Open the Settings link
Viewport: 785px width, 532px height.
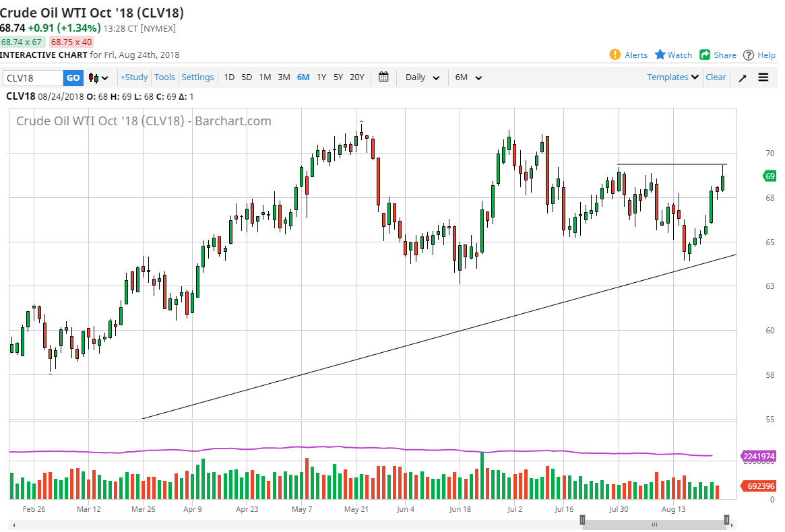(x=197, y=77)
